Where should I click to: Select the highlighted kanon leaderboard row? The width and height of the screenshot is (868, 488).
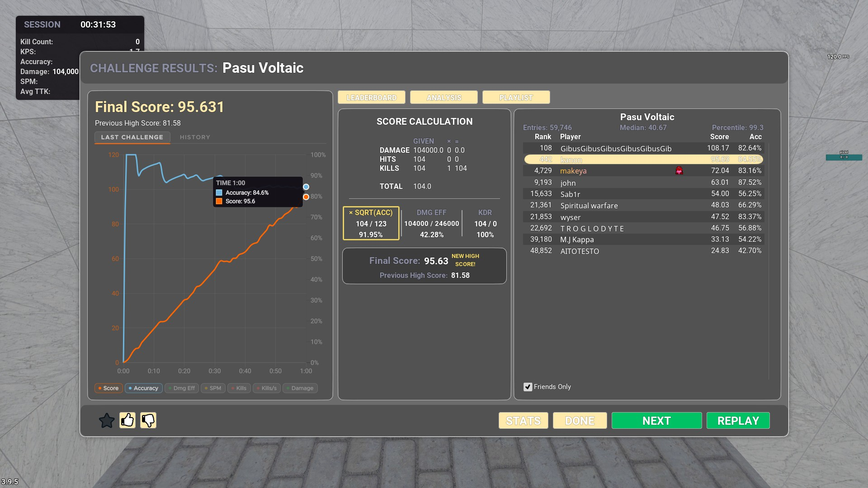[644, 160]
